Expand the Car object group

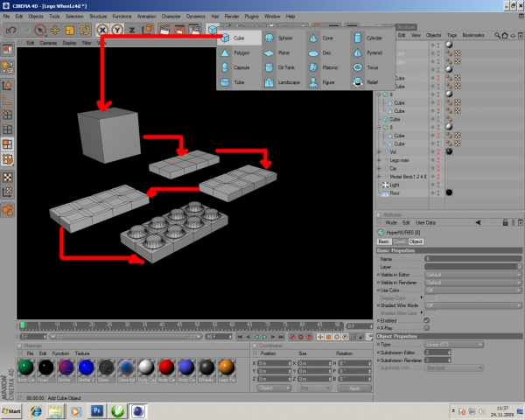tap(380, 169)
